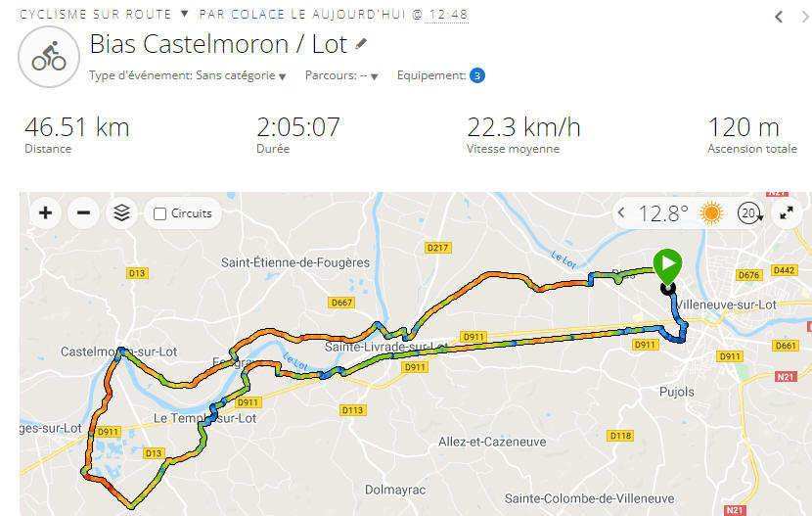Open the Cyclisme sur route activity type dropdown
Screen dimensions: 812x516
184,14
